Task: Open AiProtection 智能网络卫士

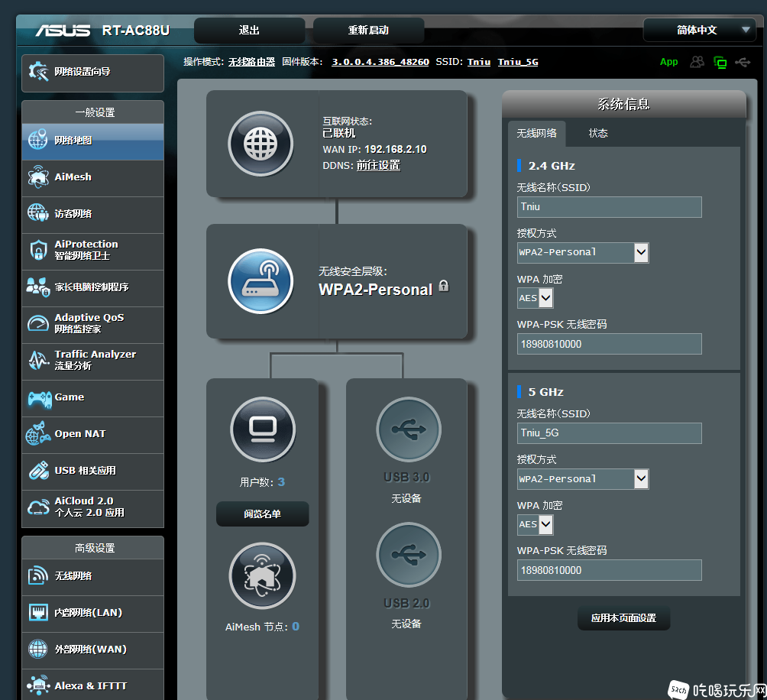Action: coord(92,251)
